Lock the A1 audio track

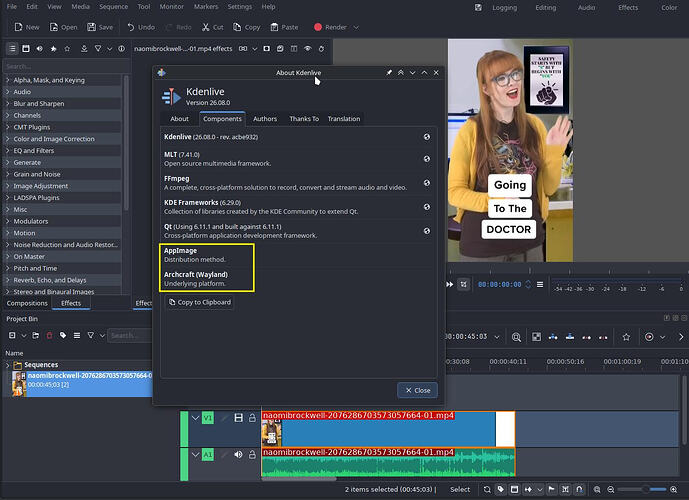point(252,454)
